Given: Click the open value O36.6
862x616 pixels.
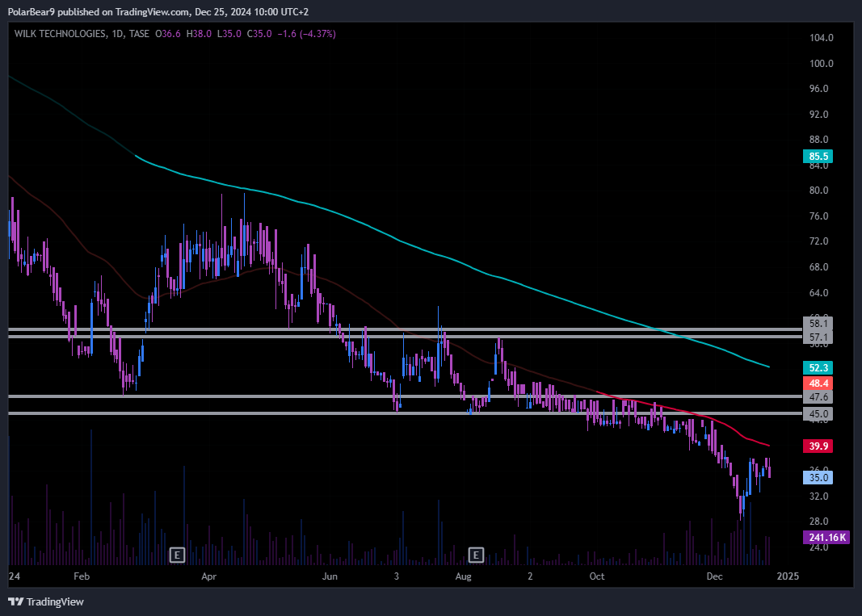Looking at the screenshot, I should pos(168,34).
